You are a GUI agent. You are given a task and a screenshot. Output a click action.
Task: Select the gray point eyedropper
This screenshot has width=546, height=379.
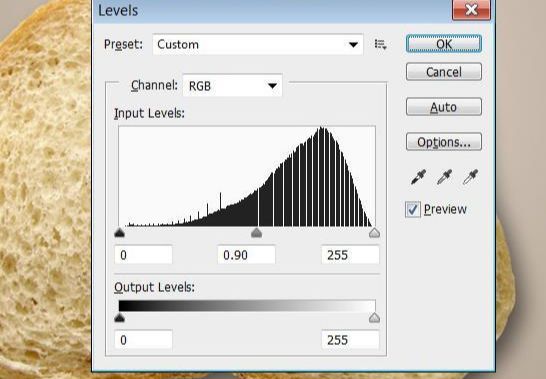coord(444,177)
